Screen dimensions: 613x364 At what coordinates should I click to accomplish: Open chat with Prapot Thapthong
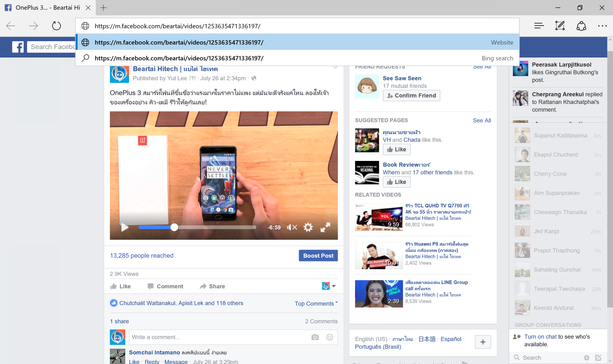click(x=558, y=250)
